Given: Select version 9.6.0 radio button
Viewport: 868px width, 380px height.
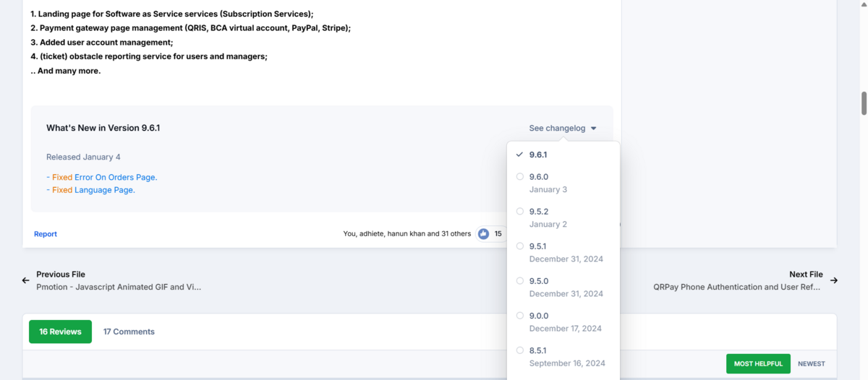Looking at the screenshot, I should click(520, 176).
